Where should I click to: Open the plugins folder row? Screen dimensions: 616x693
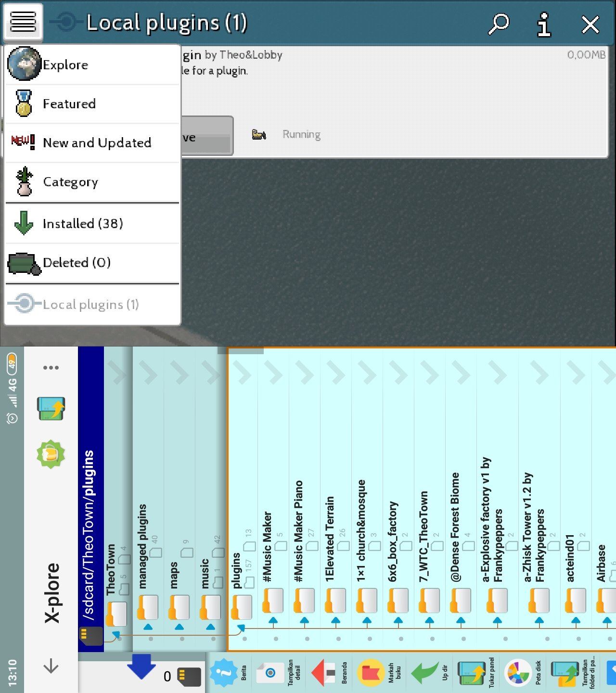pyautogui.click(x=243, y=499)
